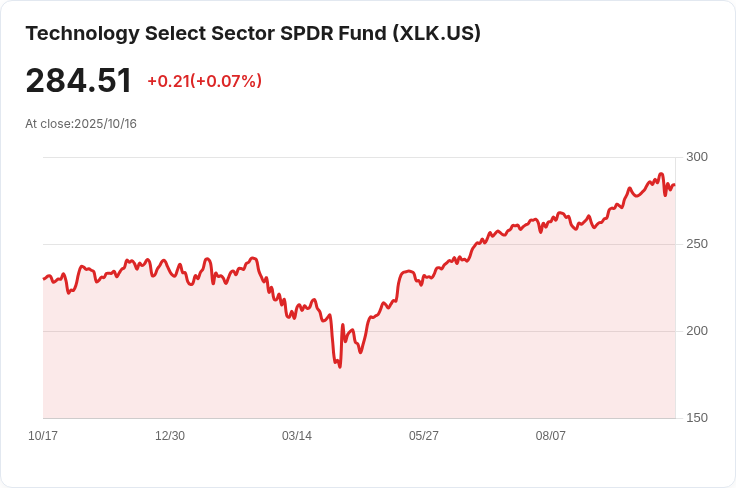Click the 03/14 x-axis date label
This screenshot has width=736, height=488.
297,436
